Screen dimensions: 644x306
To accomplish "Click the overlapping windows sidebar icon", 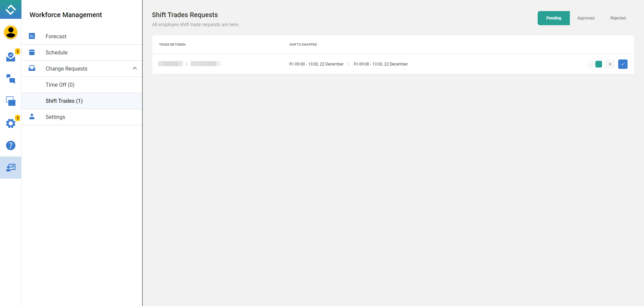I will pos(11,101).
